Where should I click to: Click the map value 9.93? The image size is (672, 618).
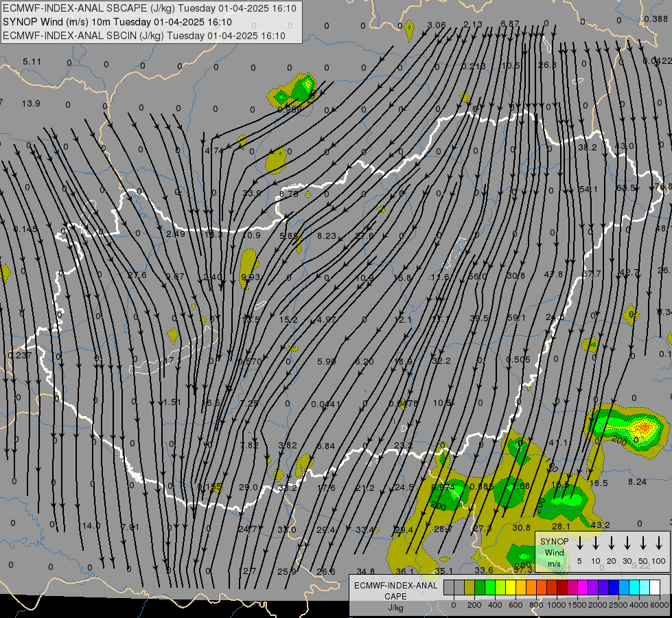coord(251,277)
